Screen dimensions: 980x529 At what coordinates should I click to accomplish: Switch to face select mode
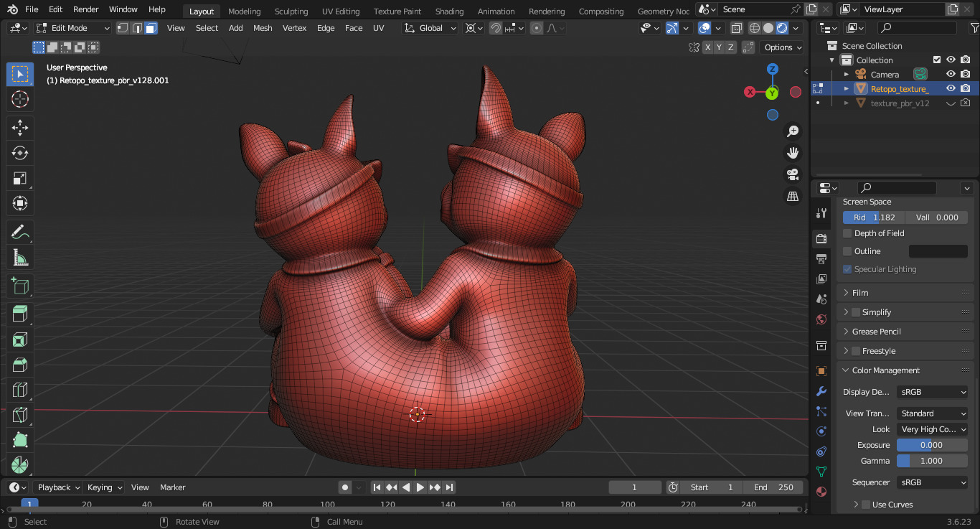[x=151, y=28]
